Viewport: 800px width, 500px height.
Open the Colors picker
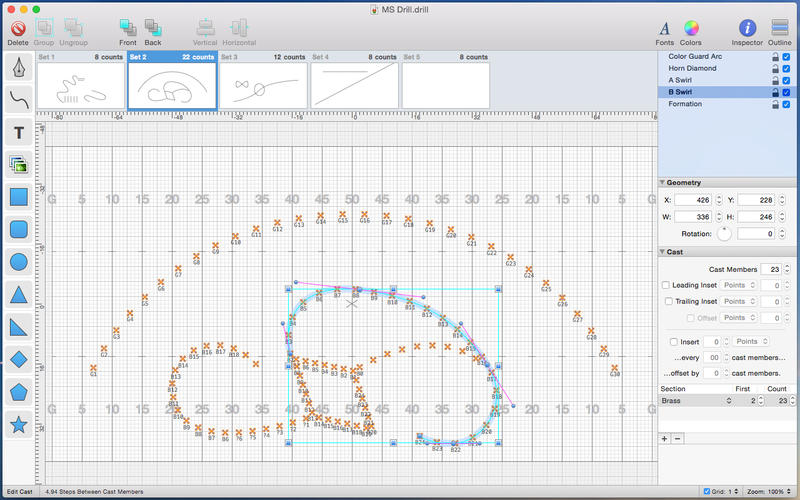pos(691,29)
